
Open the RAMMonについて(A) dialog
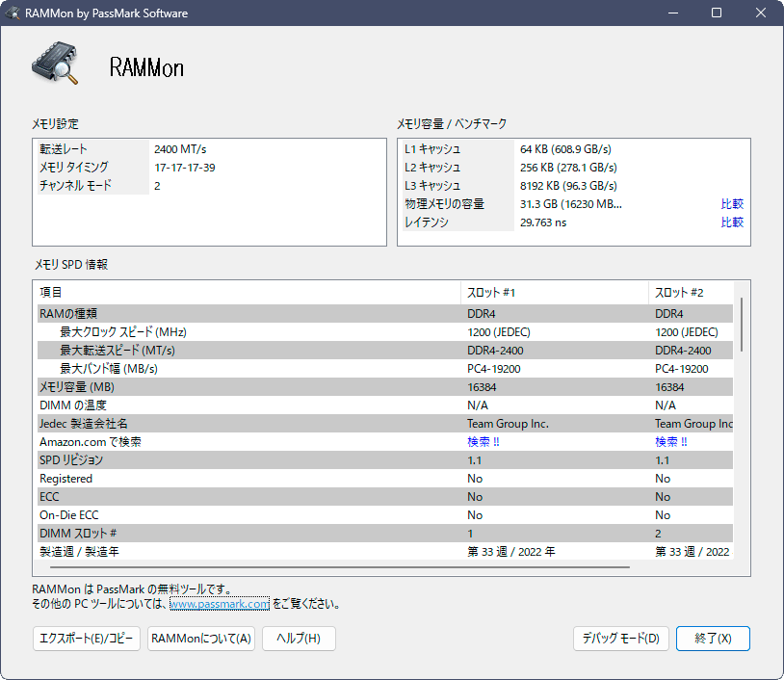(x=200, y=639)
